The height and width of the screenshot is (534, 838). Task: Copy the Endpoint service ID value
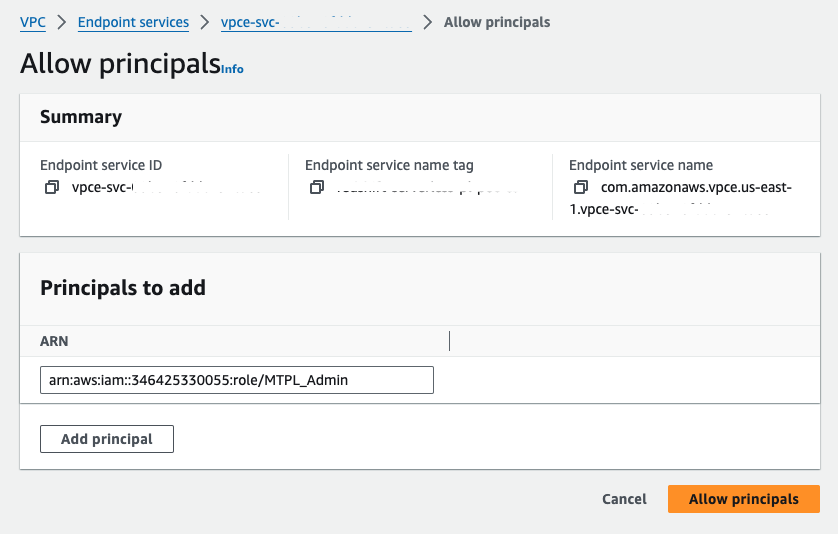tap(52, 188)
